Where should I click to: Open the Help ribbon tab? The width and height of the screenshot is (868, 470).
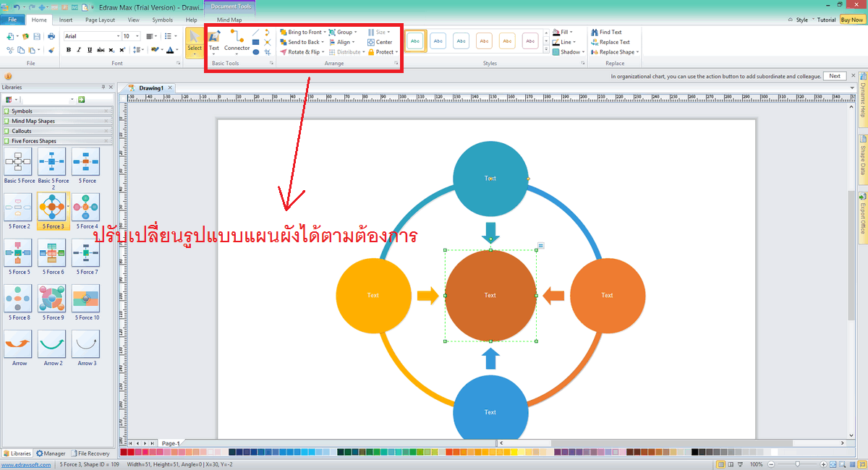[191, 20]
